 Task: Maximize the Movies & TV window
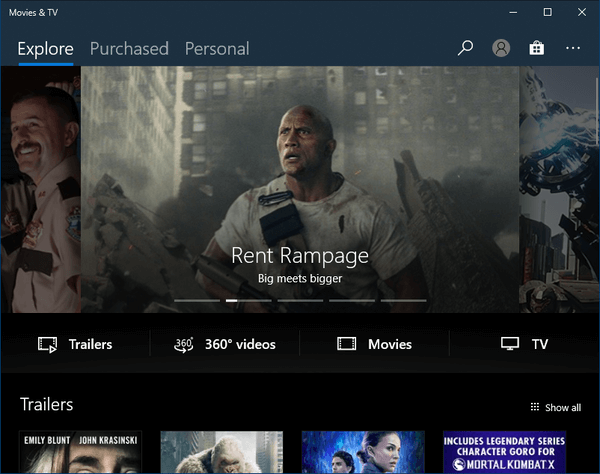click(548, 12)
